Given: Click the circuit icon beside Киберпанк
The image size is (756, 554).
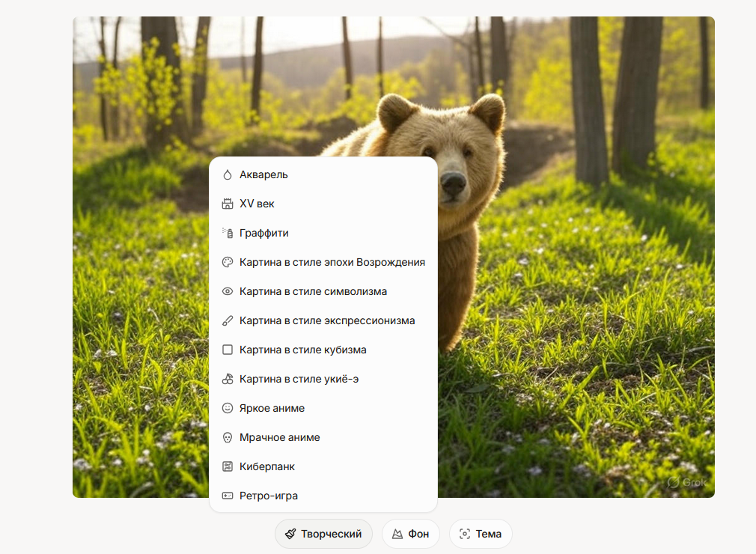Looking at the screenshot, I should (228, 466).
